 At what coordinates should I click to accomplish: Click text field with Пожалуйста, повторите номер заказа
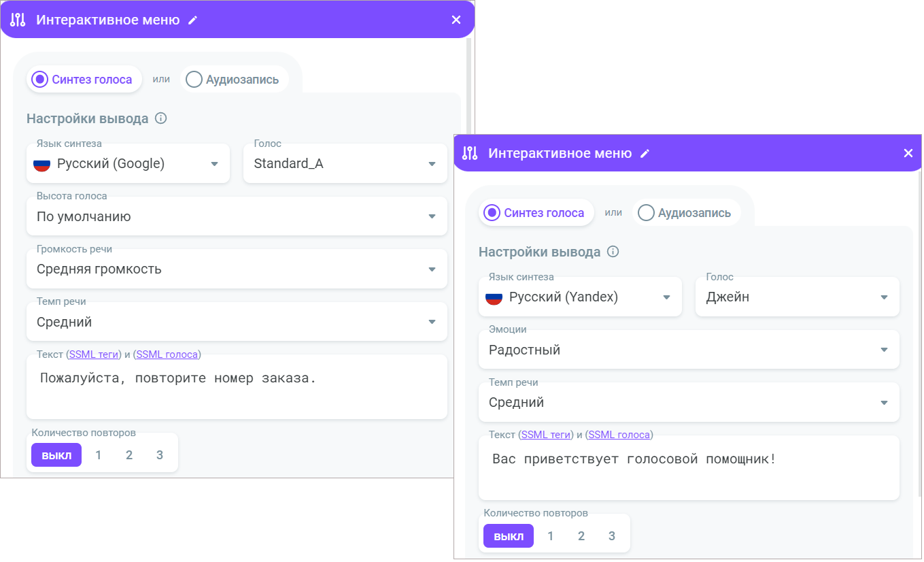[x=237, y=387]
